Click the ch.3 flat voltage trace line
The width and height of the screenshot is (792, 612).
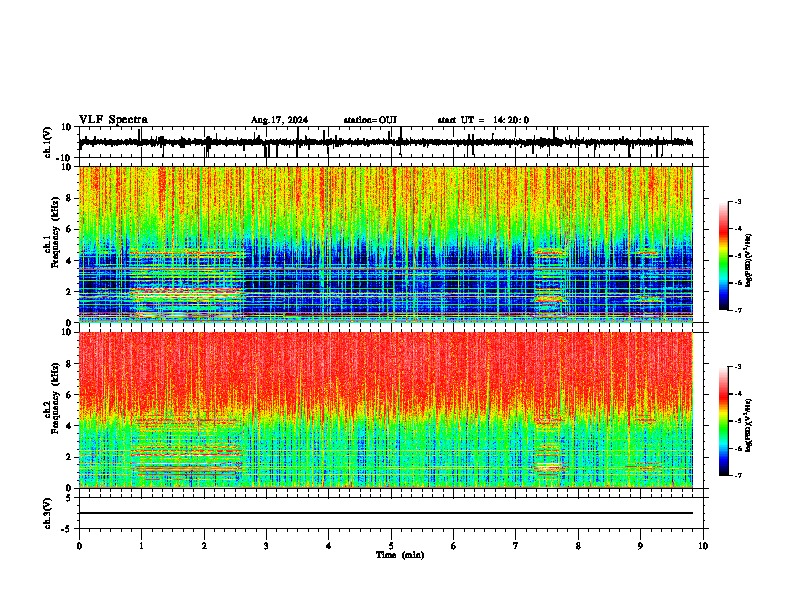(386, 513)
